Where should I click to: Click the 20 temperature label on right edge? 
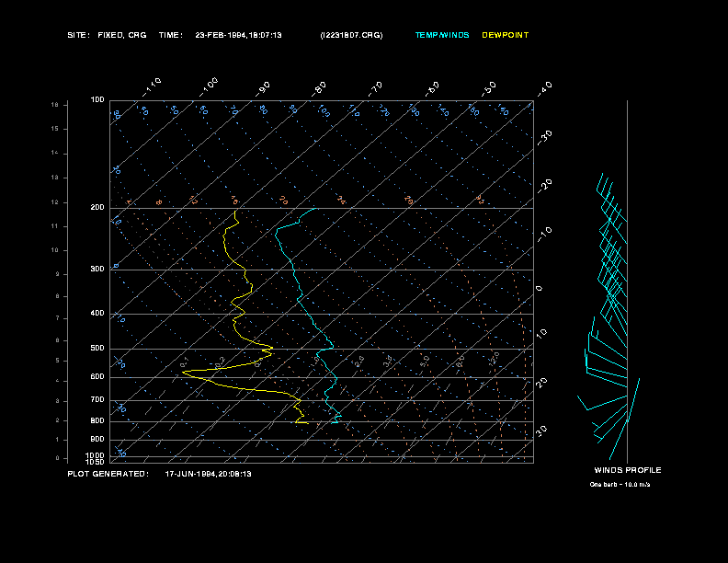541,383
